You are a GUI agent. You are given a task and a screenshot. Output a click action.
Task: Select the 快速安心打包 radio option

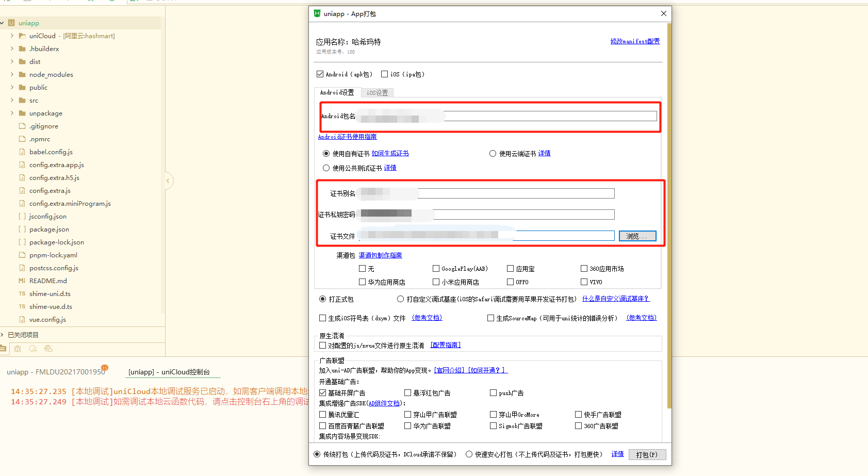tap(469, 454)
